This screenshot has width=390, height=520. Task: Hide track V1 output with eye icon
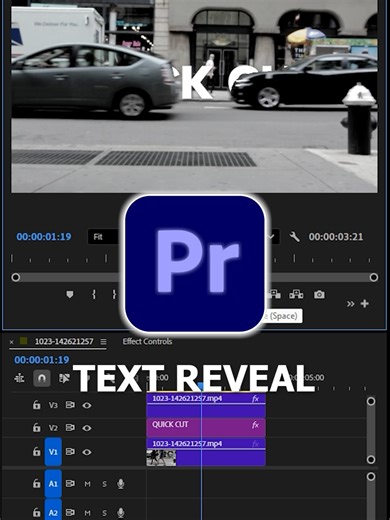87,452
